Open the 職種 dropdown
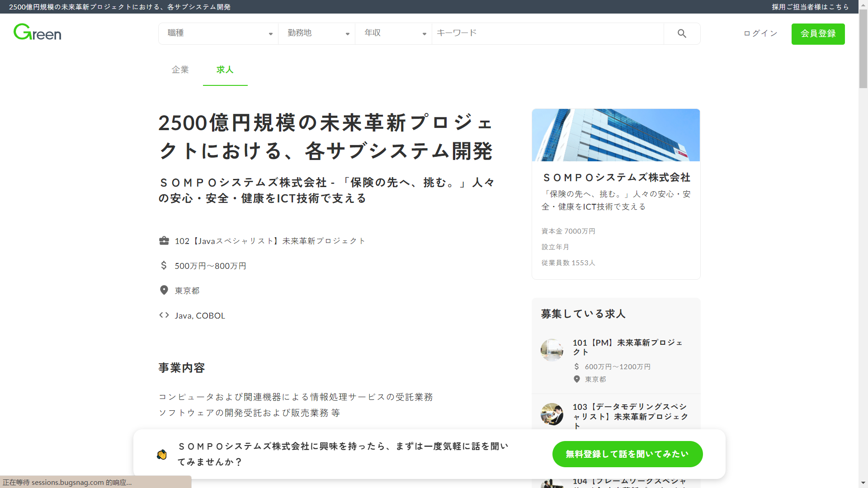Viewport: 868px width, 488px height. pos(218,33)
